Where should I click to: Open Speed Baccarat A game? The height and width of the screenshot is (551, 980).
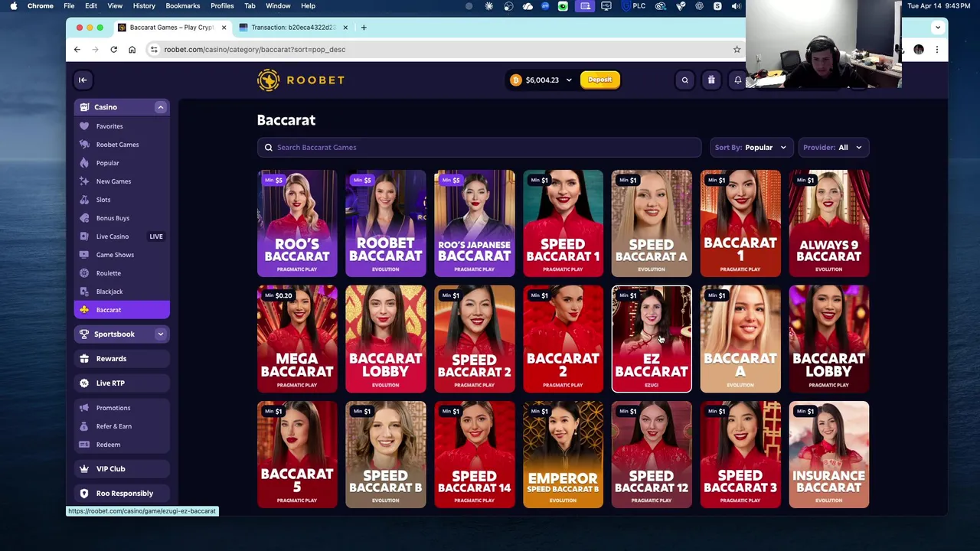pos(652,223)
